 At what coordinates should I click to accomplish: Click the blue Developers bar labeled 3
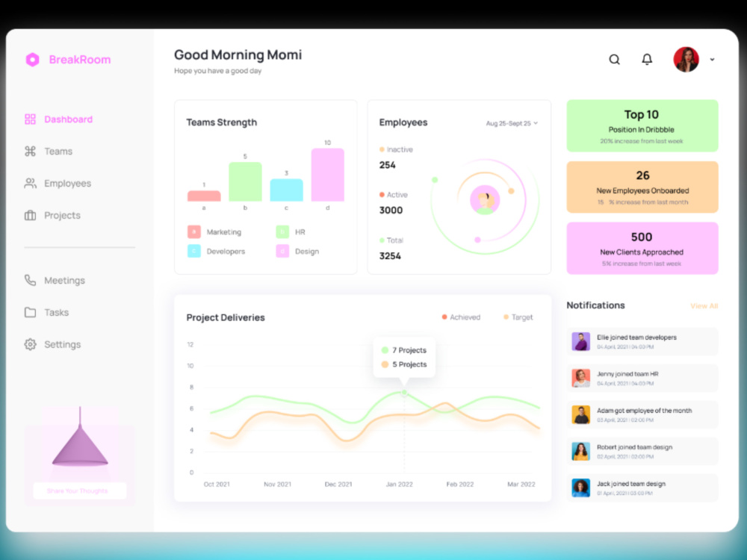[286, 190]
